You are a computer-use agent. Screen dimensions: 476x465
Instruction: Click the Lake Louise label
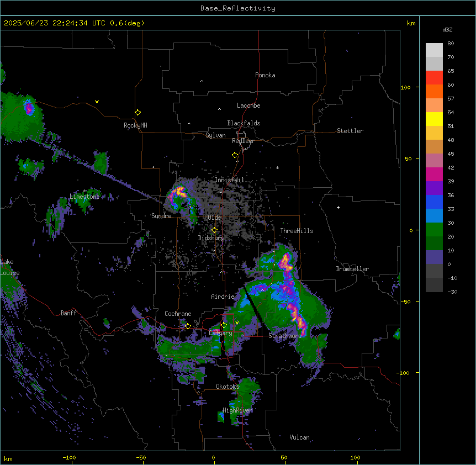coord(10,267)
